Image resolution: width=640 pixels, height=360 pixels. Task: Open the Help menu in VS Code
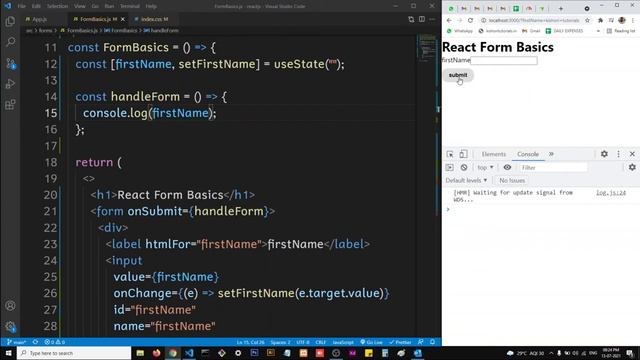(151, 6)
